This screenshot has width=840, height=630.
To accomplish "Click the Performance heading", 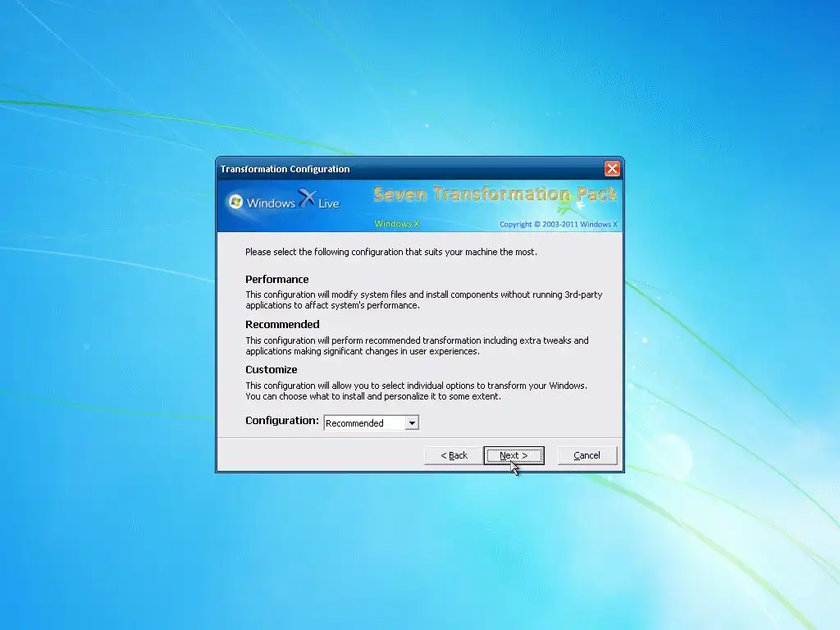I will tap(277, 279).
